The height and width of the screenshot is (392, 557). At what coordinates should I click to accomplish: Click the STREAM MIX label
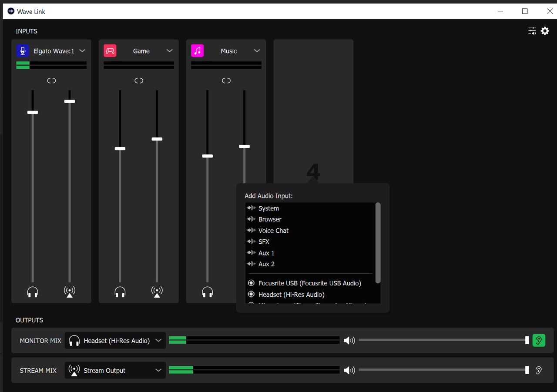[38, 371]
